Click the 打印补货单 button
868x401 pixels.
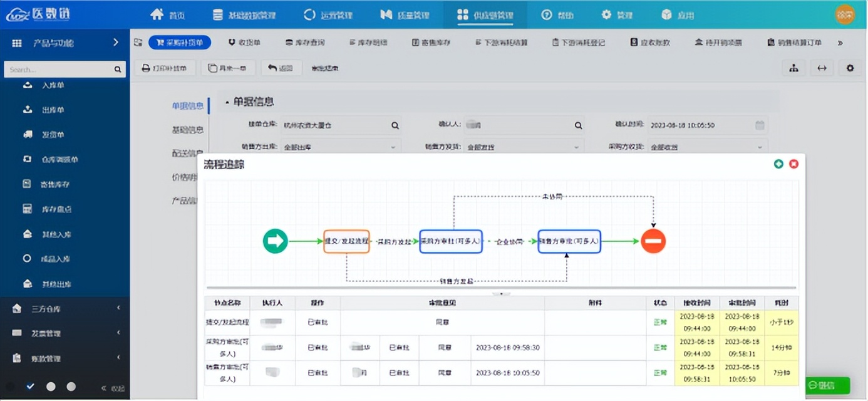click(x=165, y=68)
